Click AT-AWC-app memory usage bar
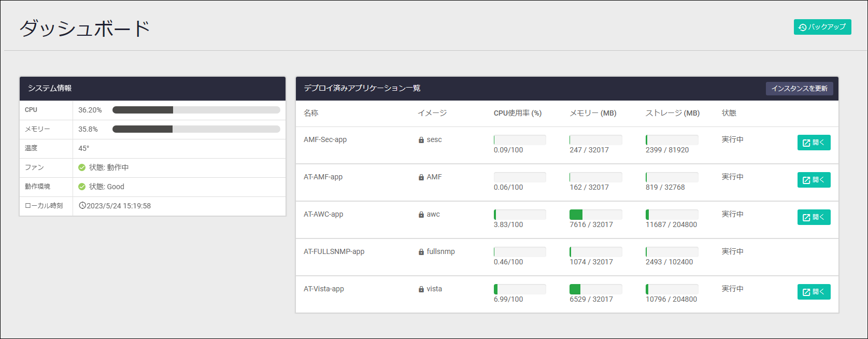Viewport: 868px width, 339px height. tap(596, 215)
